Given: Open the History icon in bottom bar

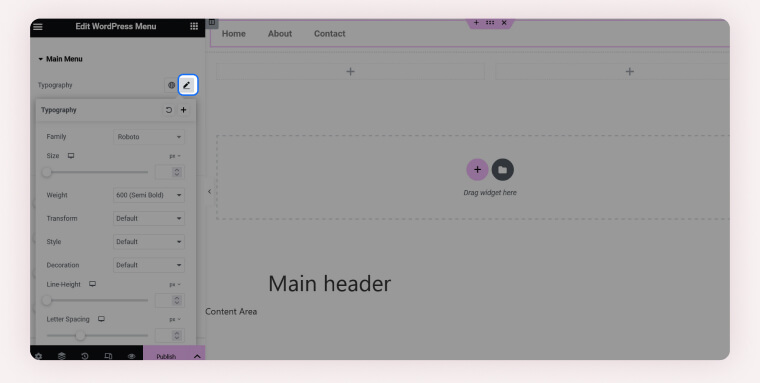Looking at the screenshot, I should click(x=85, y=356).
